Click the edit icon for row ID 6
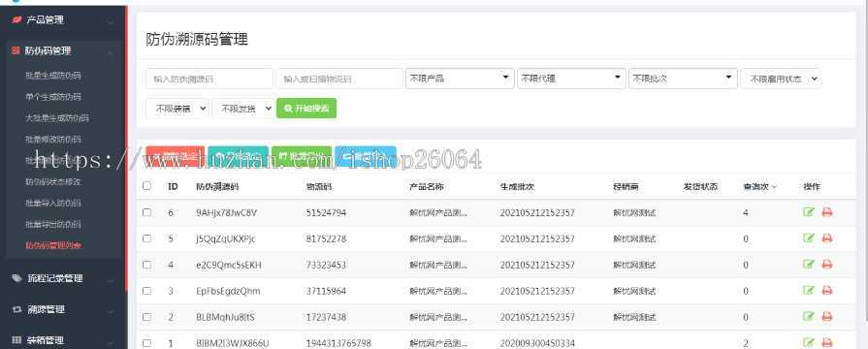The image size is (868, 349). tap(808, 212)
